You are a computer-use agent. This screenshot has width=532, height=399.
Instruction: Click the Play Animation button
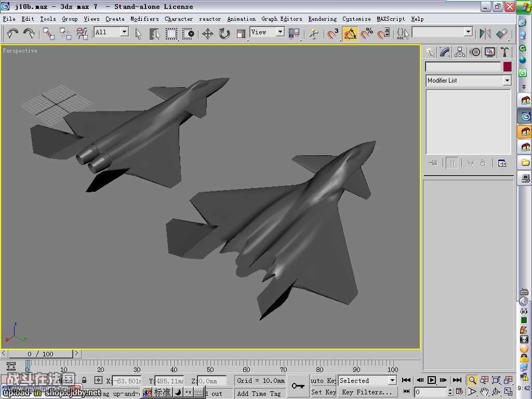tap(431, 380)
